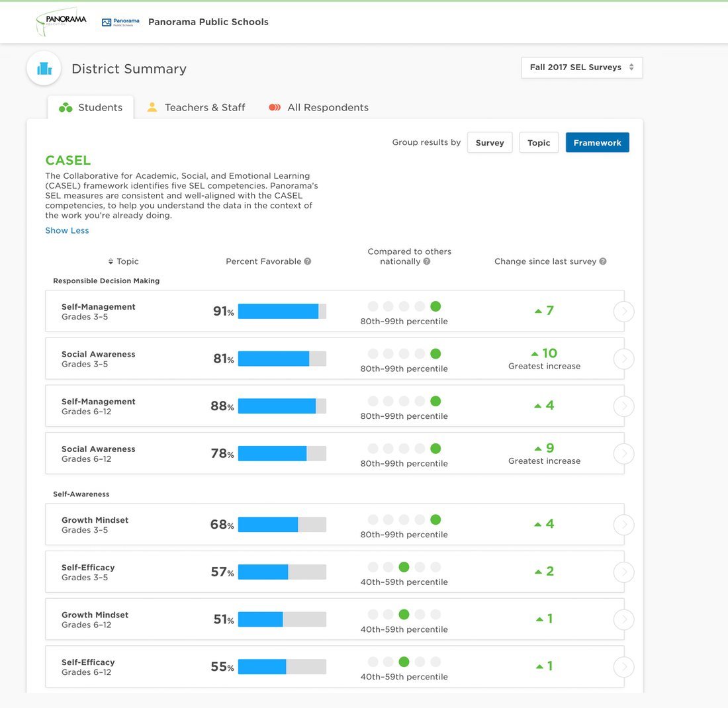Enable Framework grouping of results

597,142
